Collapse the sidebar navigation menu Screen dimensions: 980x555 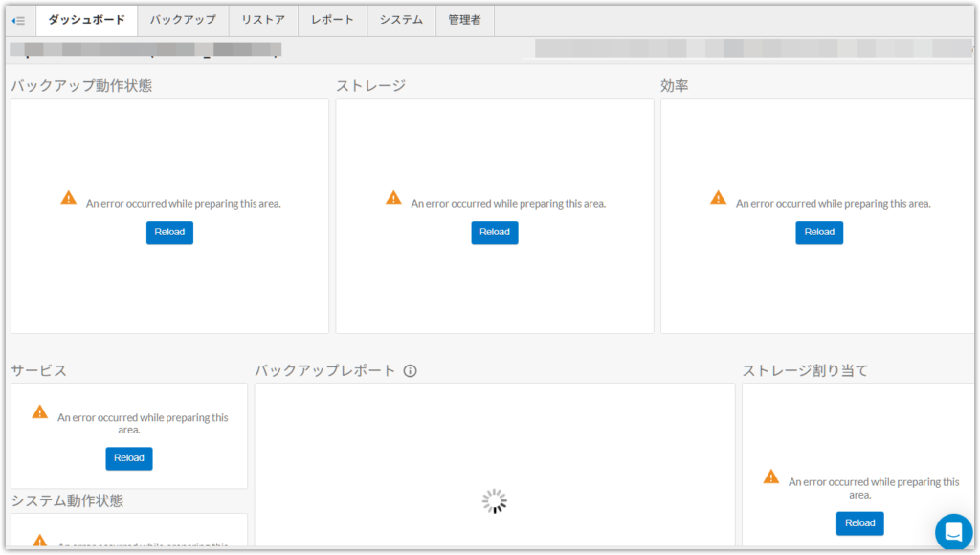tap(18, 20)
